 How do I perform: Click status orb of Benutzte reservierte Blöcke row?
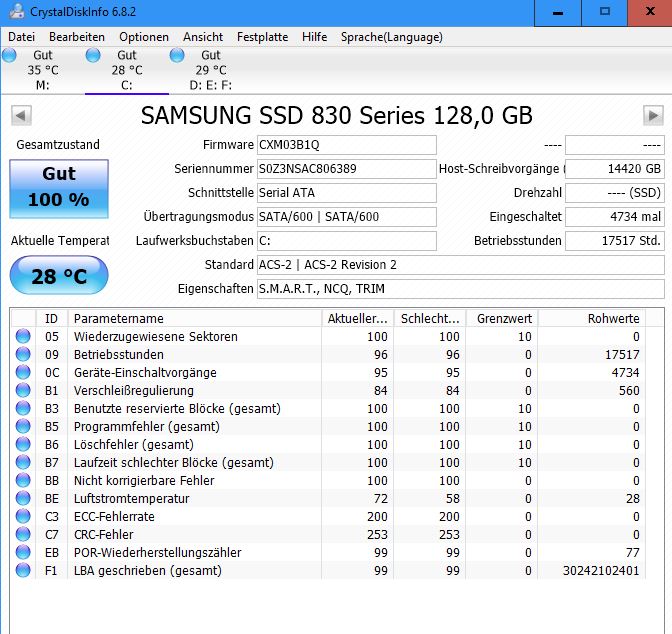tap(23, 408)
